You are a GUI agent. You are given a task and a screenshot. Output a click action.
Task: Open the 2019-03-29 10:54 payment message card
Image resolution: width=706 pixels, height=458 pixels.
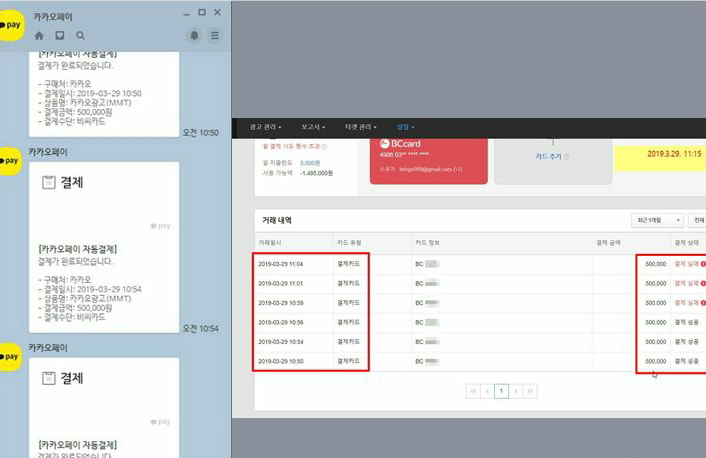(x=104, y=247)
